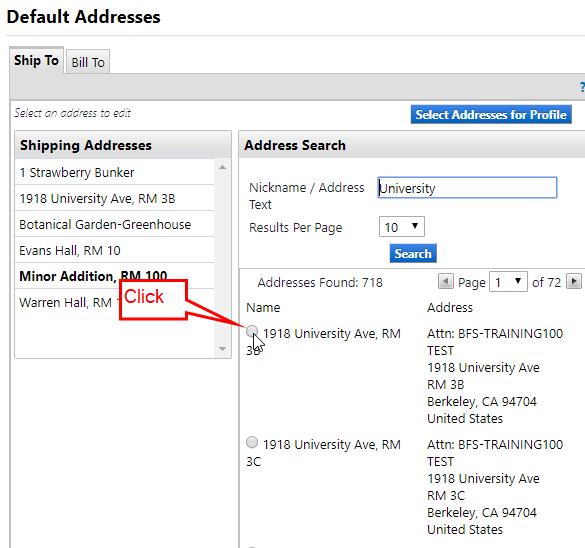585x548 pixels.
Task: Click the shipping list scroll-down arrow
Action: (x=223, y=349)
